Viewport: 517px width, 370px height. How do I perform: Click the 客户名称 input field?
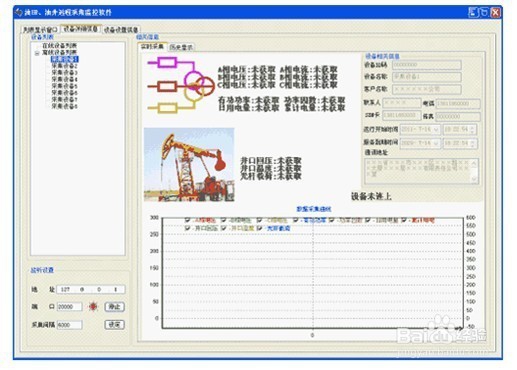pyautogui.click(x=427, y=89)
